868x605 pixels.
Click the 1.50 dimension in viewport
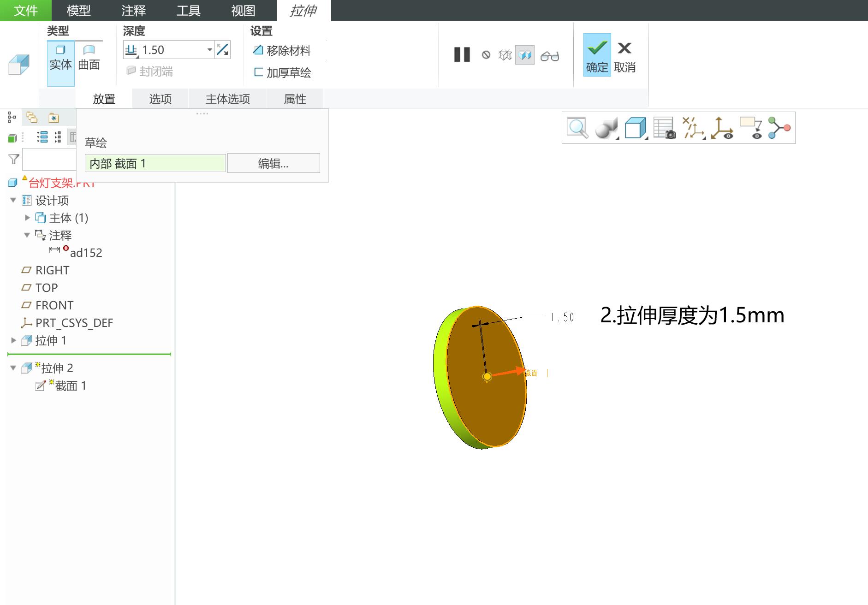[563, 317]
